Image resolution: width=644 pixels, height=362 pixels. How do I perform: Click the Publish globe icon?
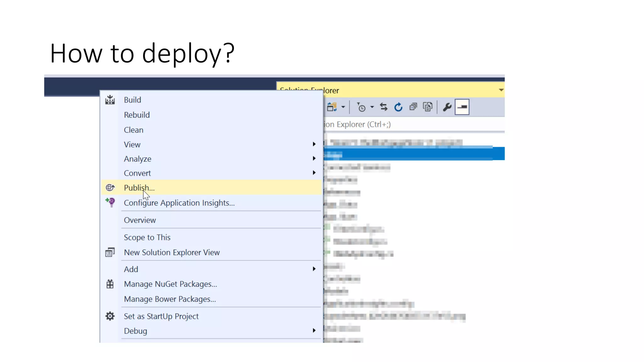[110, 188]
